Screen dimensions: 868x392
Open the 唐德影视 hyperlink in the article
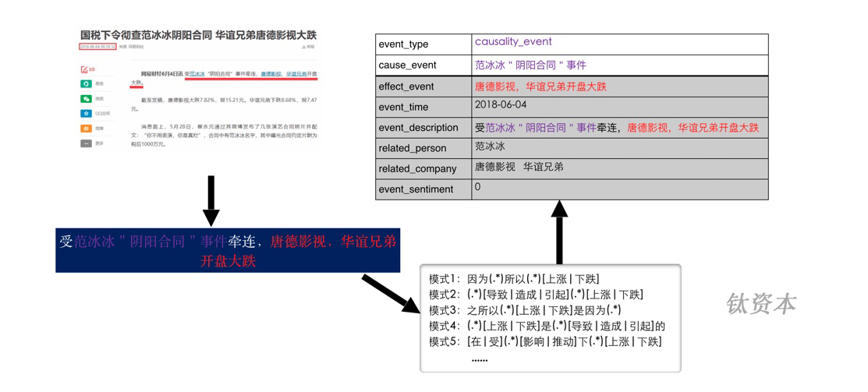coord(270,73)
